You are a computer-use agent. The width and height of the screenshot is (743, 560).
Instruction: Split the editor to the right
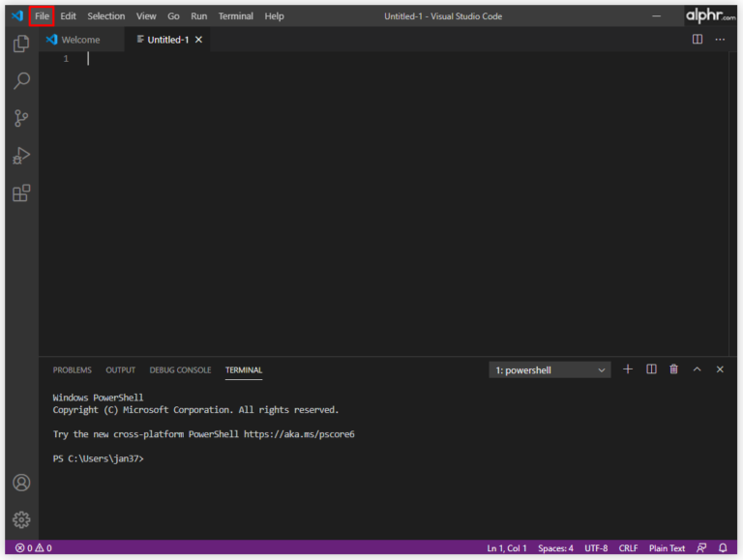coord(697,40)
